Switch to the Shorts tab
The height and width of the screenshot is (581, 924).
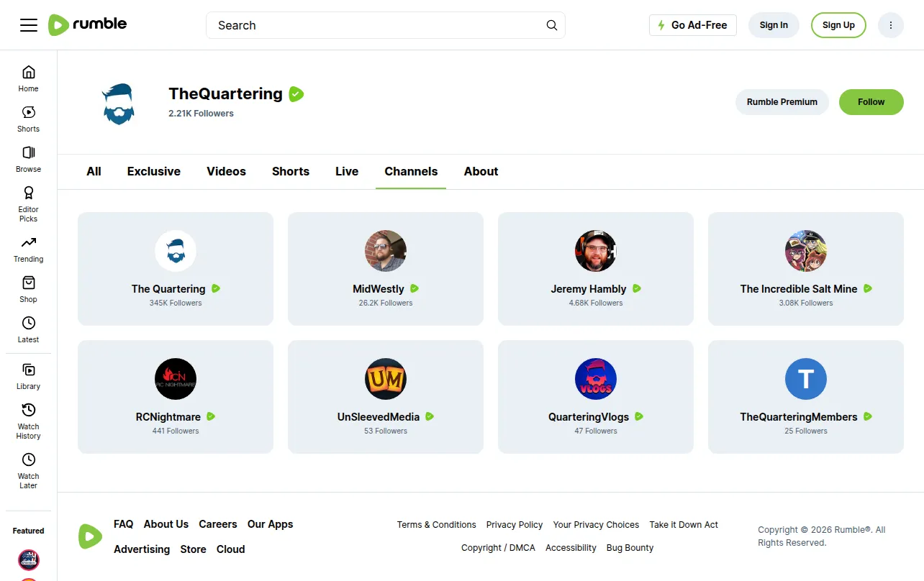point(291,172)
